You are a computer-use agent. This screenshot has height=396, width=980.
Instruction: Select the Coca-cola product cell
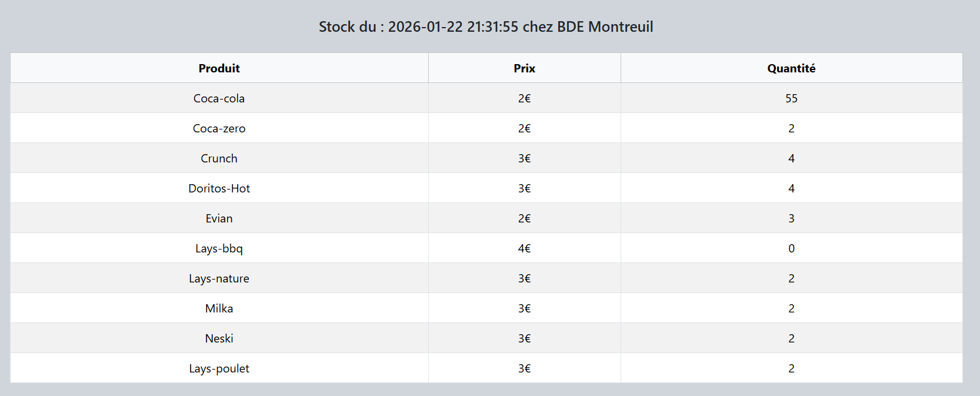[x=219, y=98]
